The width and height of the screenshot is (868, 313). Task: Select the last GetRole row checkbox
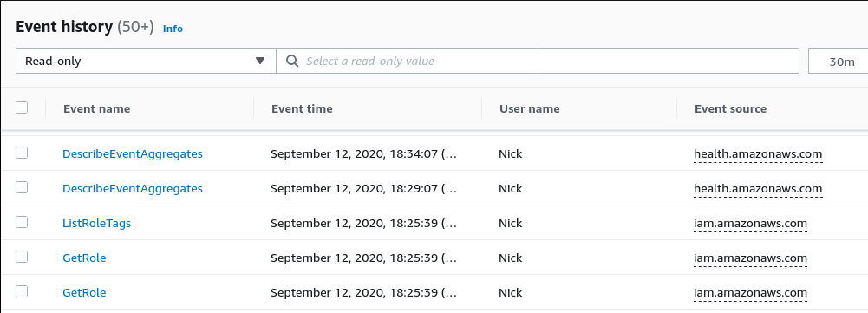22,291
